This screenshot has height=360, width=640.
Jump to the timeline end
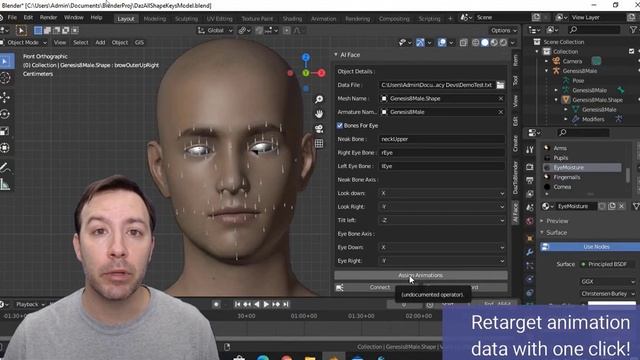[x=286, y=304]
